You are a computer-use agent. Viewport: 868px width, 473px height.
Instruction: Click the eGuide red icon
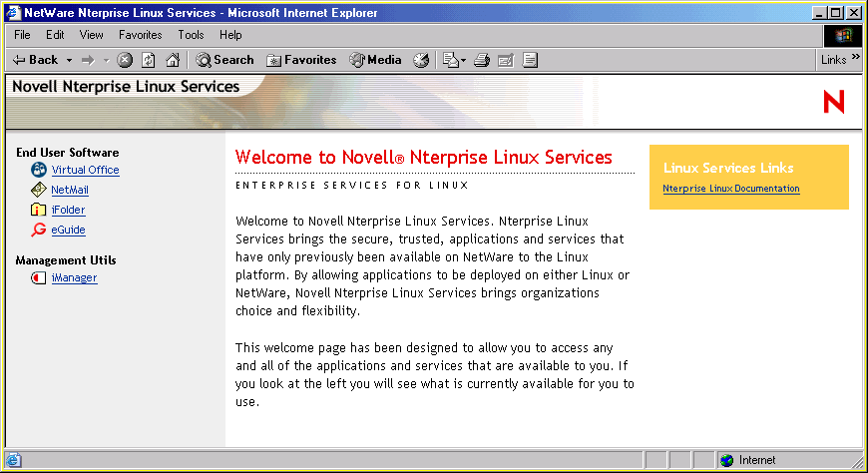(38, 230)
